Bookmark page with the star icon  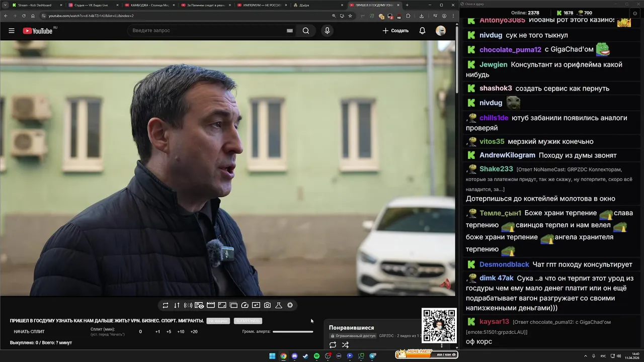[350, 16]
